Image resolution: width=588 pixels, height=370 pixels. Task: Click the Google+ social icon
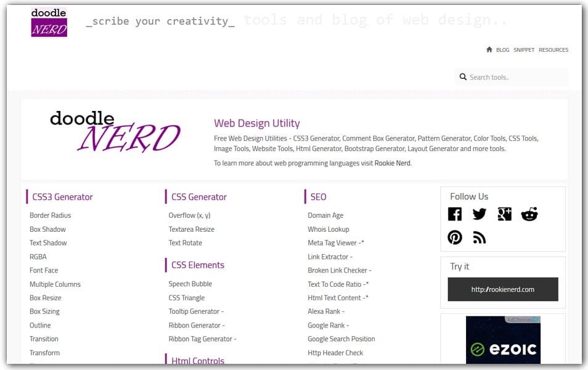505,214
